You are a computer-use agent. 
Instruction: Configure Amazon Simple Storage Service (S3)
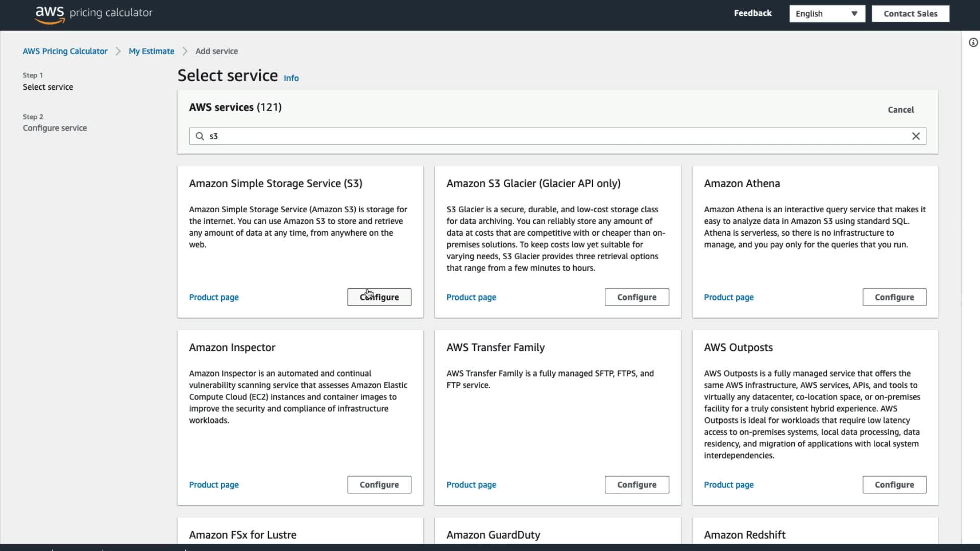pos(379,297)
